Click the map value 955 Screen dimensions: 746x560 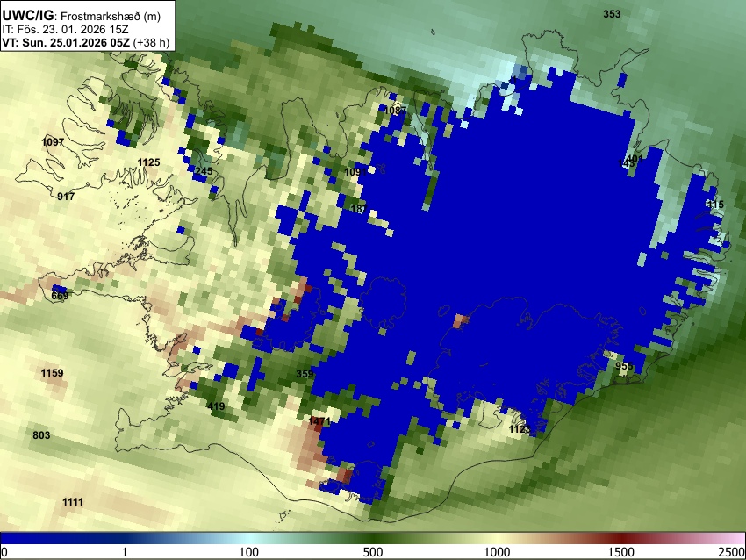624,366
